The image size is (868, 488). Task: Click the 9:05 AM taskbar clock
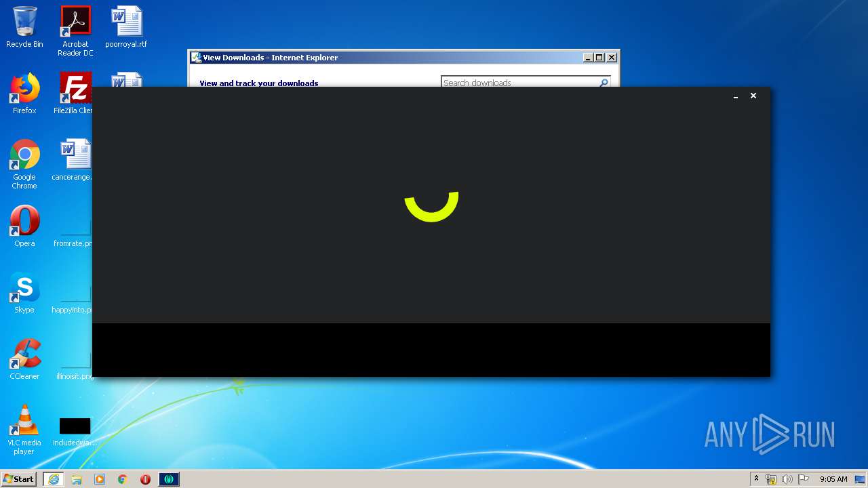pos(833,479)
